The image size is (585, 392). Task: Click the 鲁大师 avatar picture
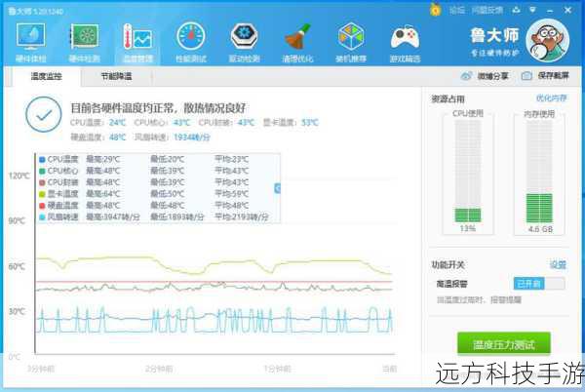[547, 40]
